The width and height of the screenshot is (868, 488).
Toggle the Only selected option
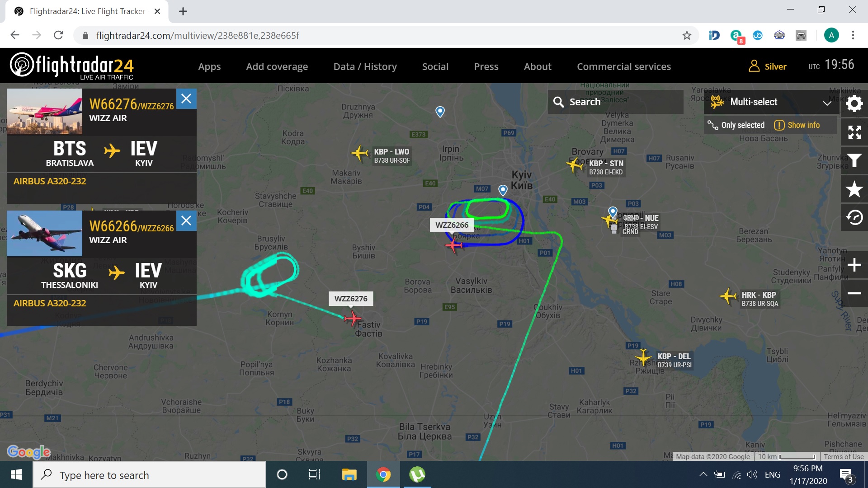click(736, 125)
